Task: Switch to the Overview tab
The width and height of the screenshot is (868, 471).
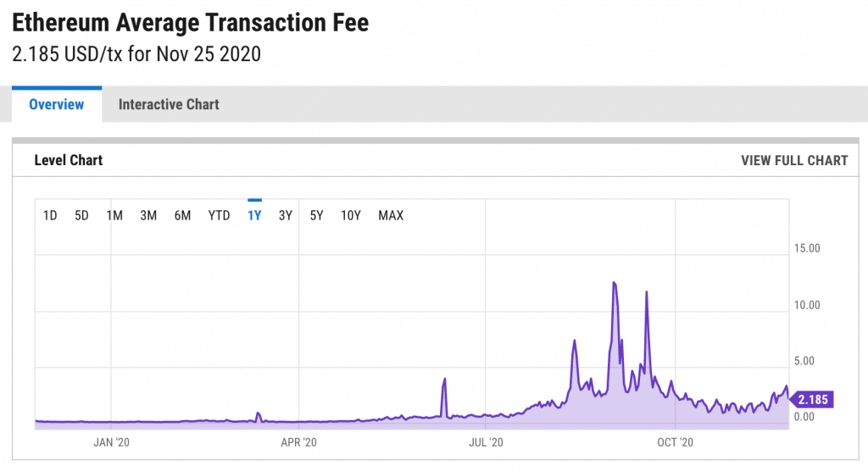Action: pyautogui.click(x=57, y=105)
